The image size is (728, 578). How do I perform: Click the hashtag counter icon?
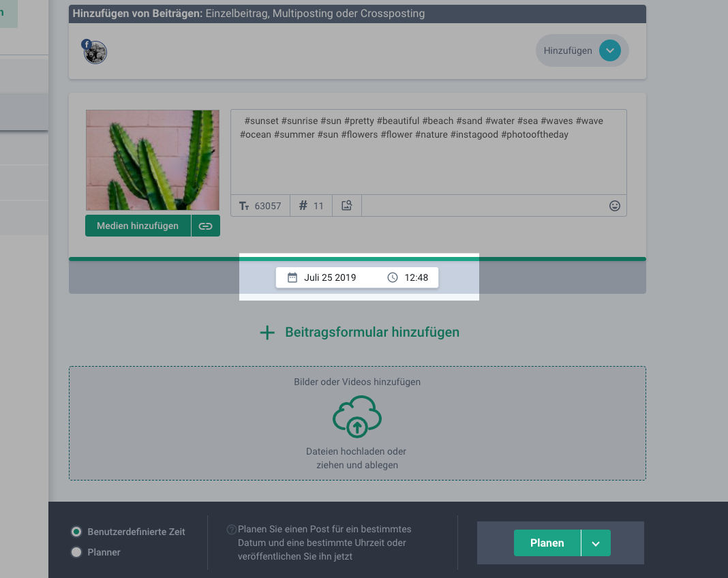pos(303,206)
